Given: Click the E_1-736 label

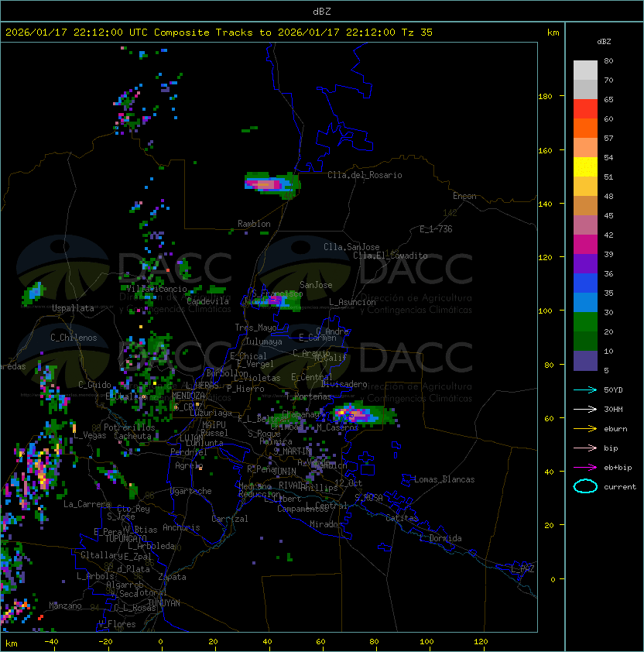Looking at the screenshot, I should click(x=436, y=229).
